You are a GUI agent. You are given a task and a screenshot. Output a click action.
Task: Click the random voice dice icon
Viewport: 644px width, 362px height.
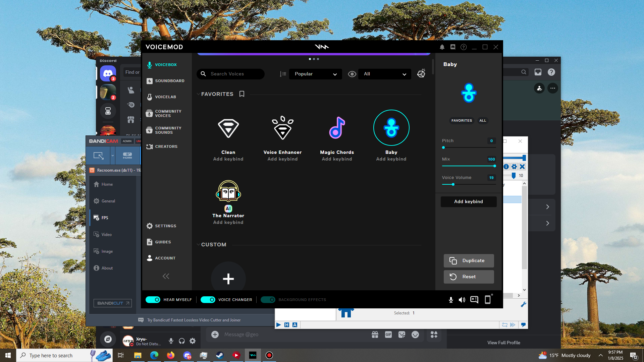(421, 74)
